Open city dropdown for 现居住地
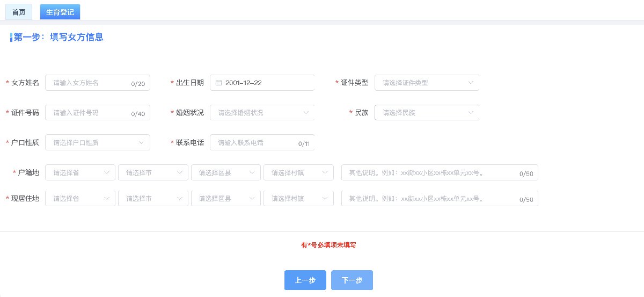Viewport: 644px width, 297px height. (153, 199)
